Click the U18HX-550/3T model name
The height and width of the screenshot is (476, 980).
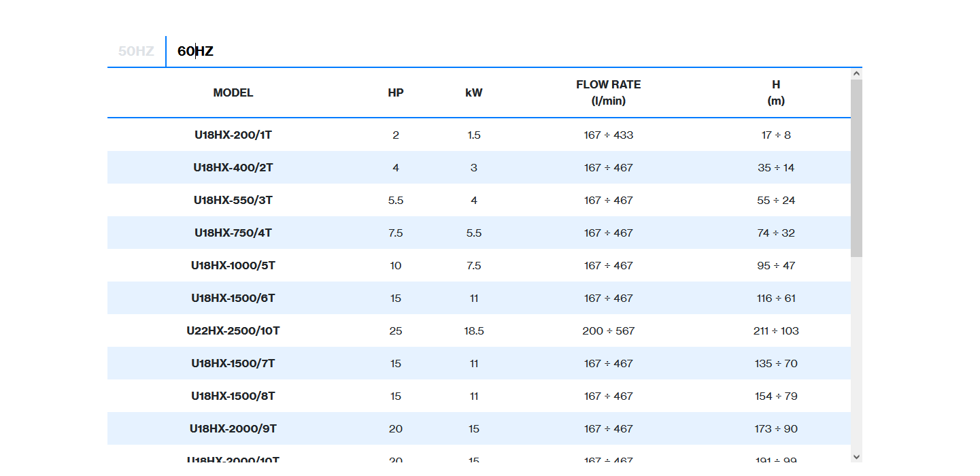coord(233,200)
